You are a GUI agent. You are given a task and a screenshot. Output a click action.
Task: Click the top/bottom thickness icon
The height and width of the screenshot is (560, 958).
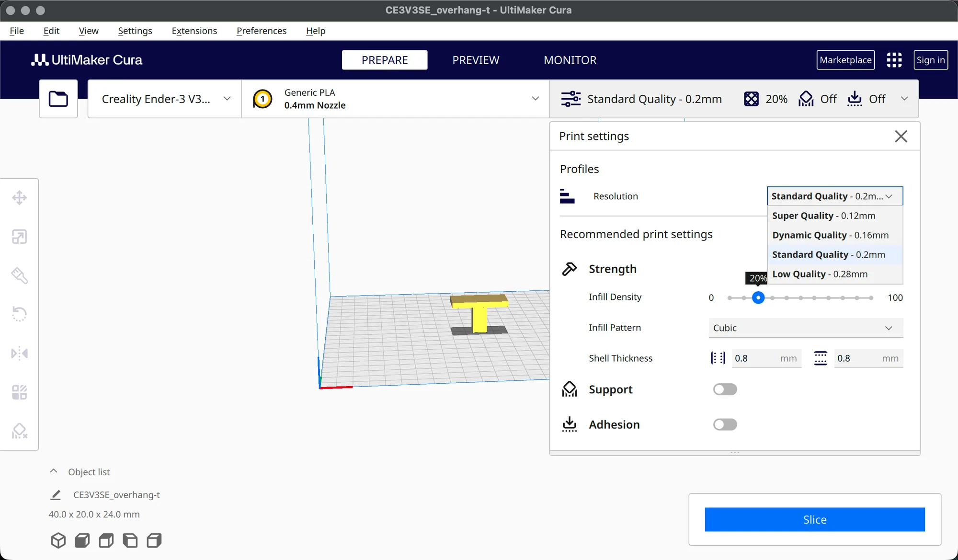(x=821, y=358)
